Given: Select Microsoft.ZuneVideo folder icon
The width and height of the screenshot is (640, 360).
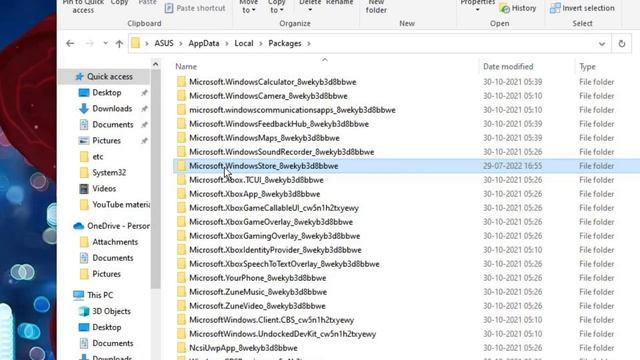Looking at the screenshot, I should [x=181, y=306].
